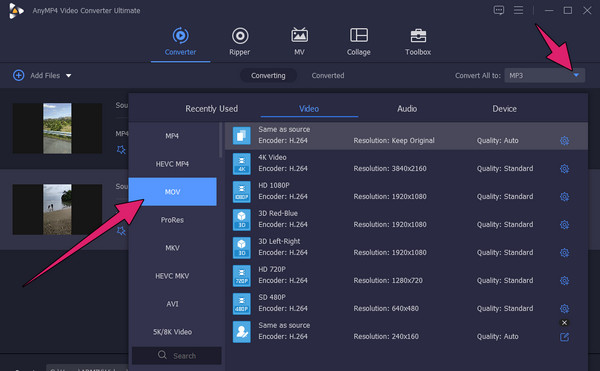600x371 pixels.
Task: Select 5K/8K Video format
Action: 173,332
